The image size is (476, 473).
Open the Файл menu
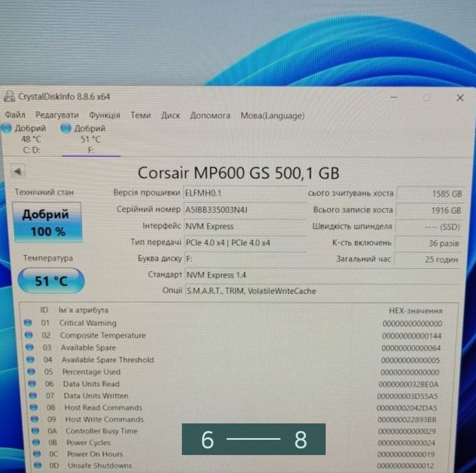point(15,116)
